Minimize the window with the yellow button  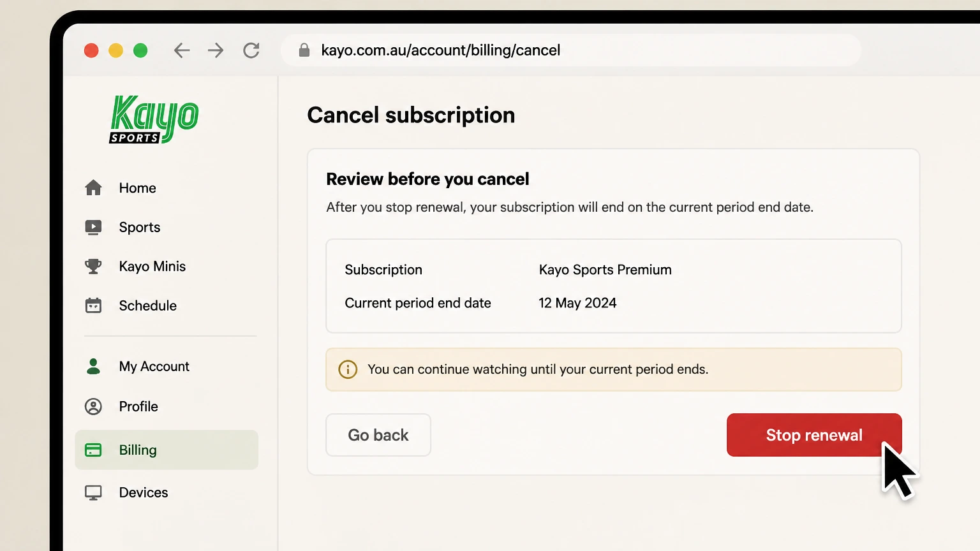pos(115,50)
